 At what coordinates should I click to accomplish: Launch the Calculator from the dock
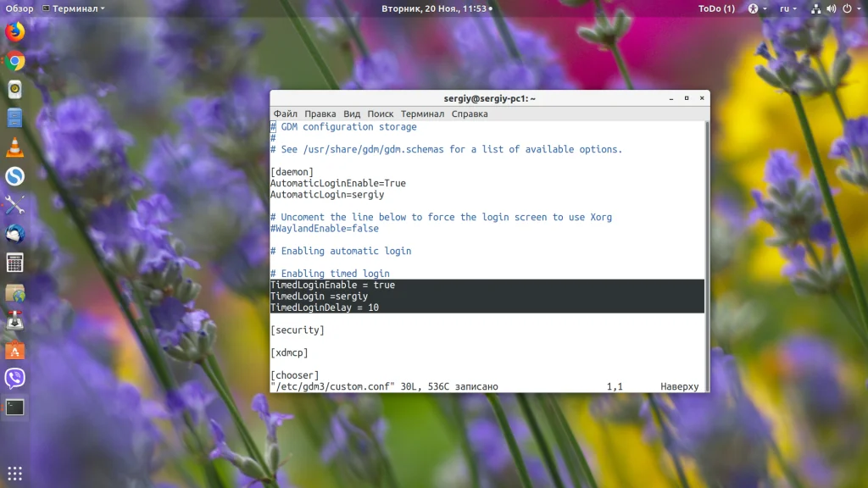point(14,263)
